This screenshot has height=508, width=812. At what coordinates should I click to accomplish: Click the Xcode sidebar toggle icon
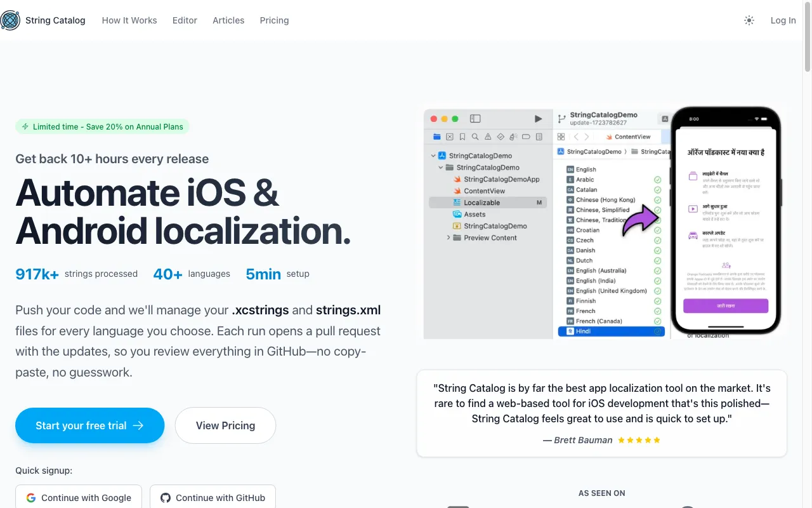(475, 119)
